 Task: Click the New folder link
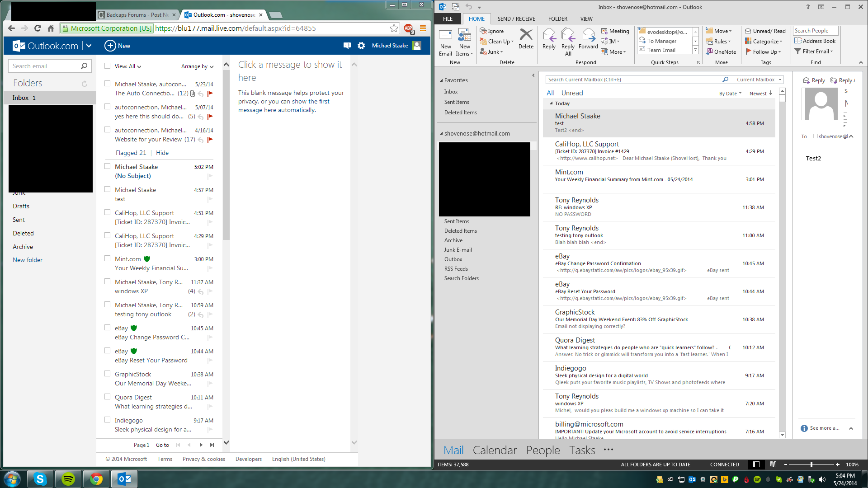click(28, 260)
